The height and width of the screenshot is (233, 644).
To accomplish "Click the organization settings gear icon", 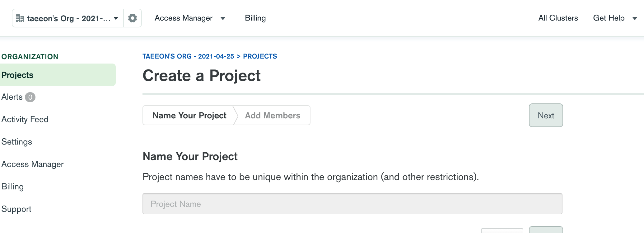I will [x=133, y=18].
